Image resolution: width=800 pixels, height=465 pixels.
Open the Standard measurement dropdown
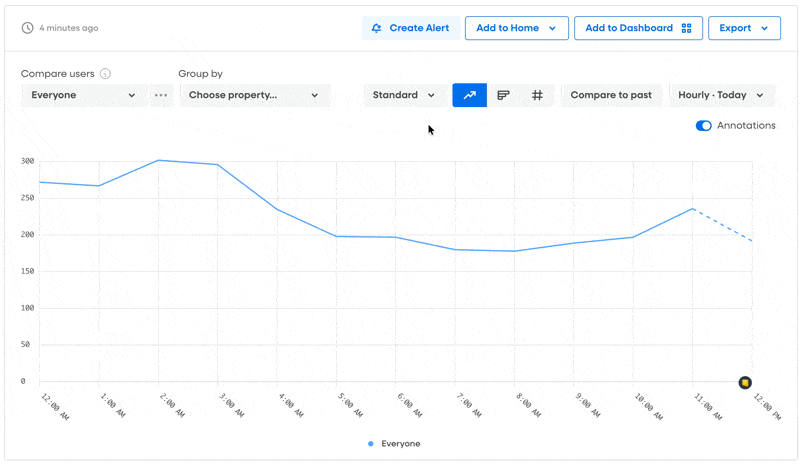pyautogui.click(x=404, y=95)
